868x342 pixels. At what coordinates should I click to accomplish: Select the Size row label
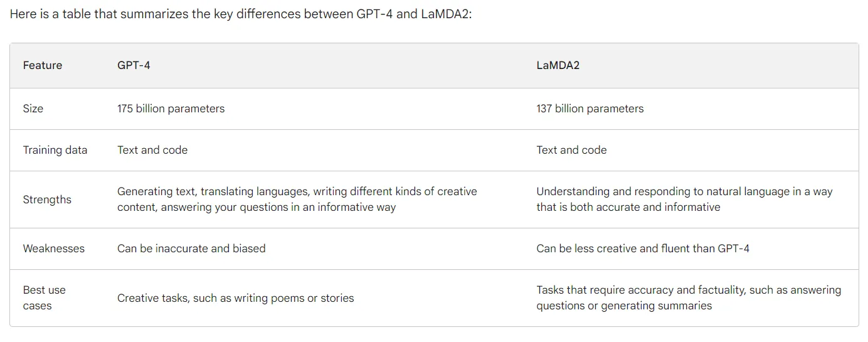tap(33, 109)
